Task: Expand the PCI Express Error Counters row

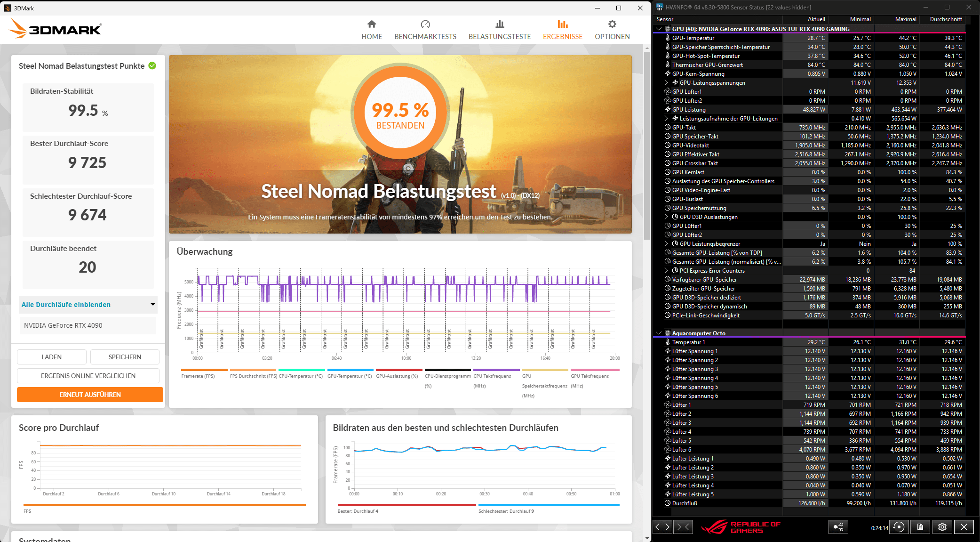Action: [x=666, y=271]
